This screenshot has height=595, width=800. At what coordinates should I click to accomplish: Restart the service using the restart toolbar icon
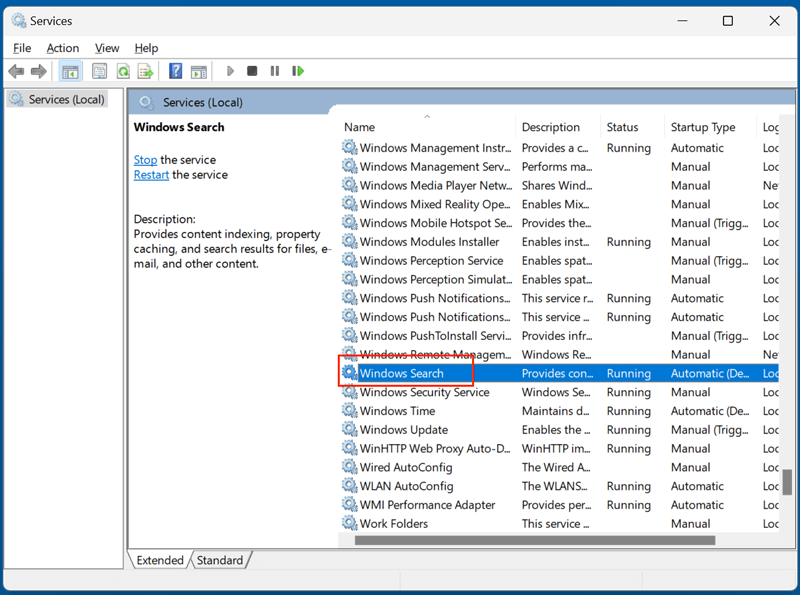(x=297, y=71)
